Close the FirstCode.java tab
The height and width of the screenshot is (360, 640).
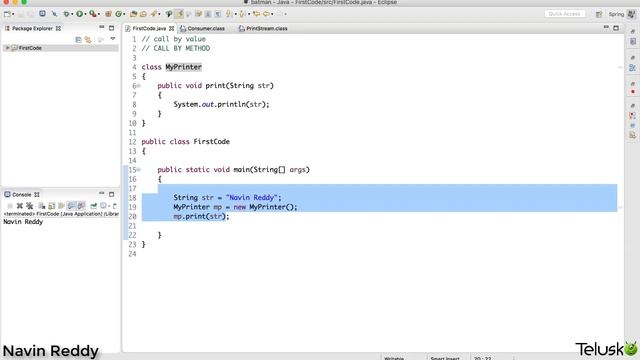click(171, 29)
